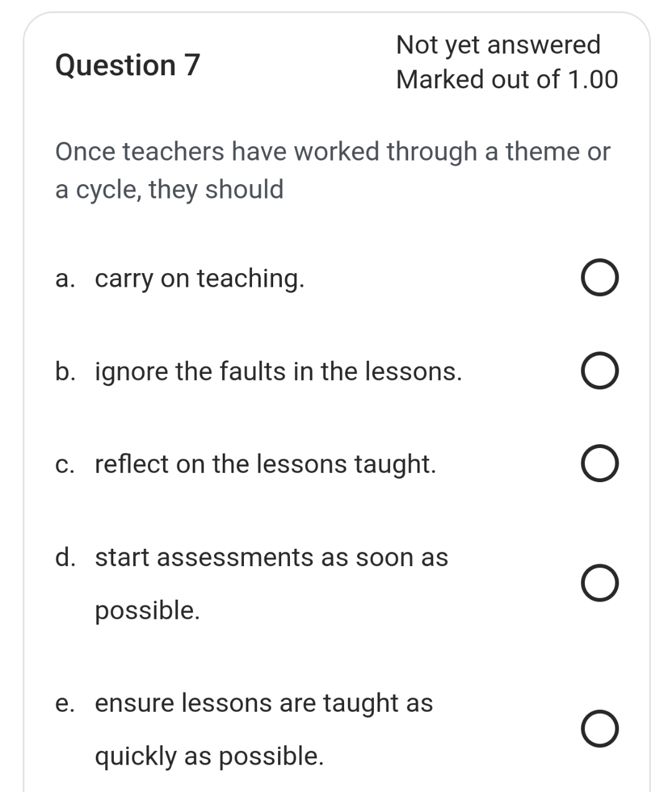The image size is (672, 792).
Task: Select radio button for option b
Action: pyautogui.click(x=599, y=371)
